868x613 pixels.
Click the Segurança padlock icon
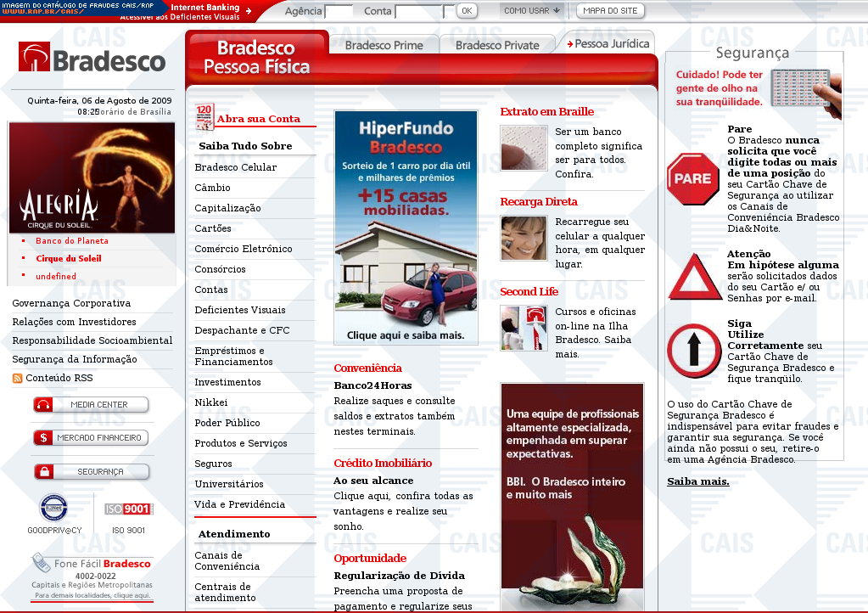(x=44, y=471)
